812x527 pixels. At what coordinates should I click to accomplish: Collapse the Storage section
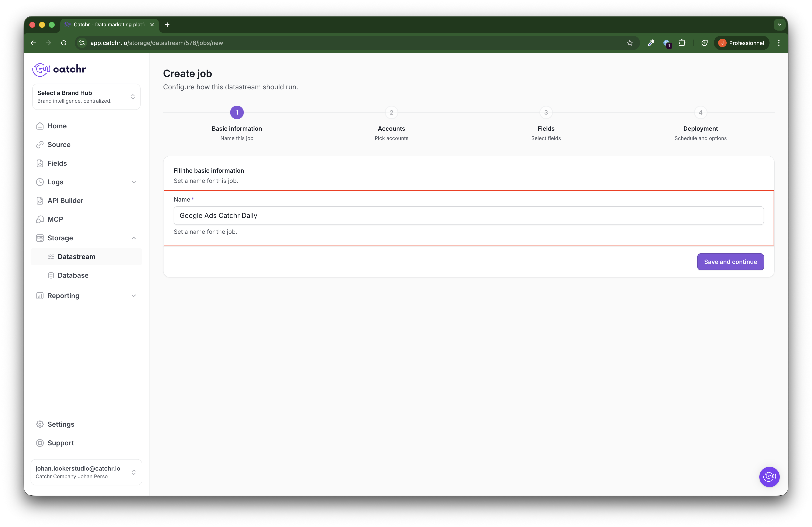[x=133, y=238]
